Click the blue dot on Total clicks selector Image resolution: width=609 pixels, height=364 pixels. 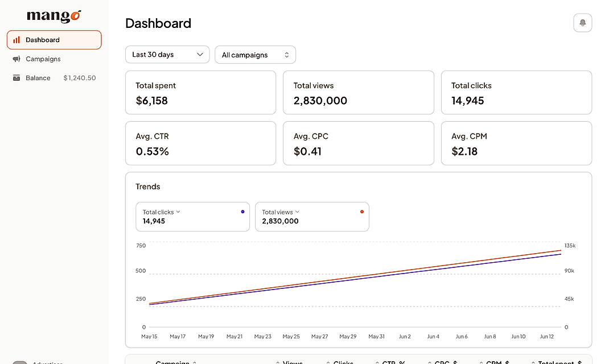pos(242,212)
